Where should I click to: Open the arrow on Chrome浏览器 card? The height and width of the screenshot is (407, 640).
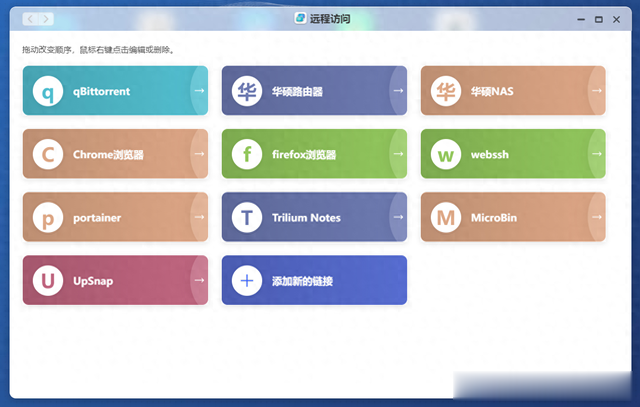point(199,154)
